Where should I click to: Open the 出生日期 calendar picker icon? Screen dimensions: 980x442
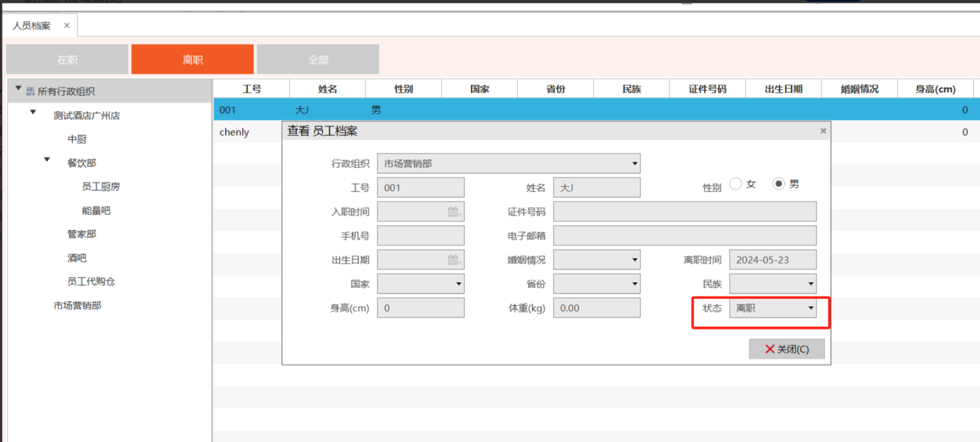coord(454,260)
